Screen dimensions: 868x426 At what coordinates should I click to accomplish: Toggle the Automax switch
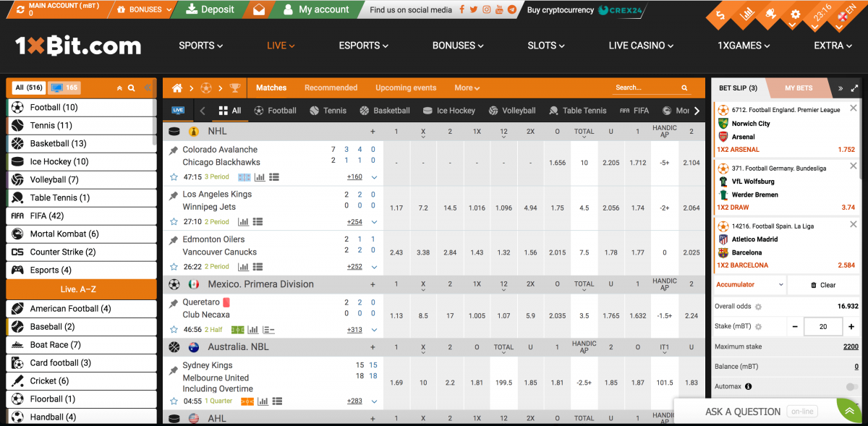point(852,387)
